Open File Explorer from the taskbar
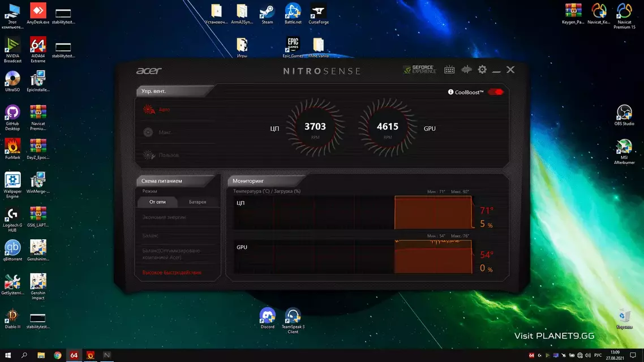The image size is (644, 362). point(41,355)
